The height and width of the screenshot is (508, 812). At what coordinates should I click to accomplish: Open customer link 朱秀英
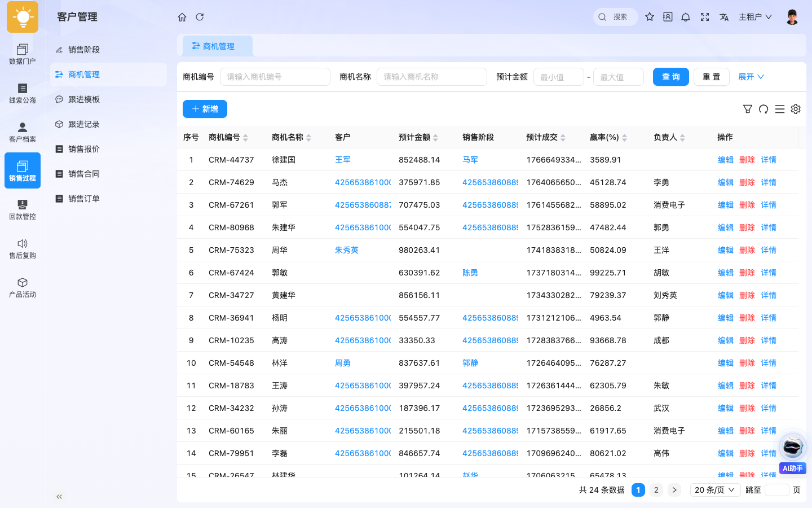(347, 250)
